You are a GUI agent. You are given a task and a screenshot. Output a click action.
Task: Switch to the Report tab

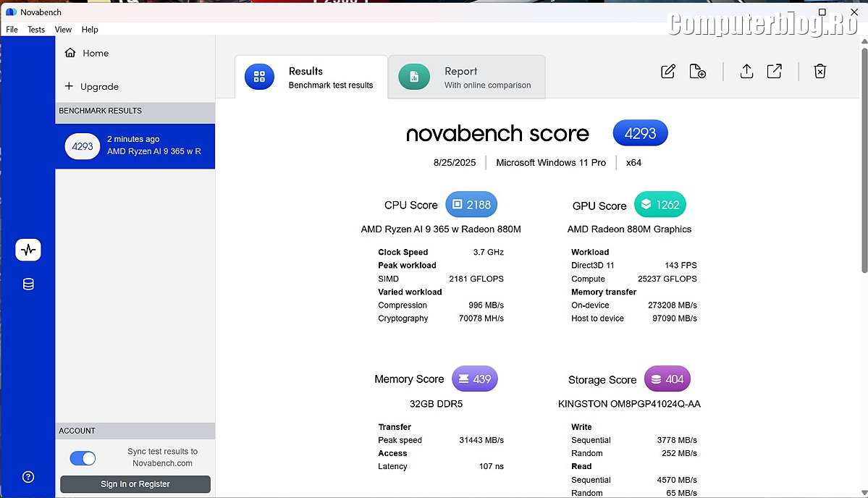click(x=467, y=77)
